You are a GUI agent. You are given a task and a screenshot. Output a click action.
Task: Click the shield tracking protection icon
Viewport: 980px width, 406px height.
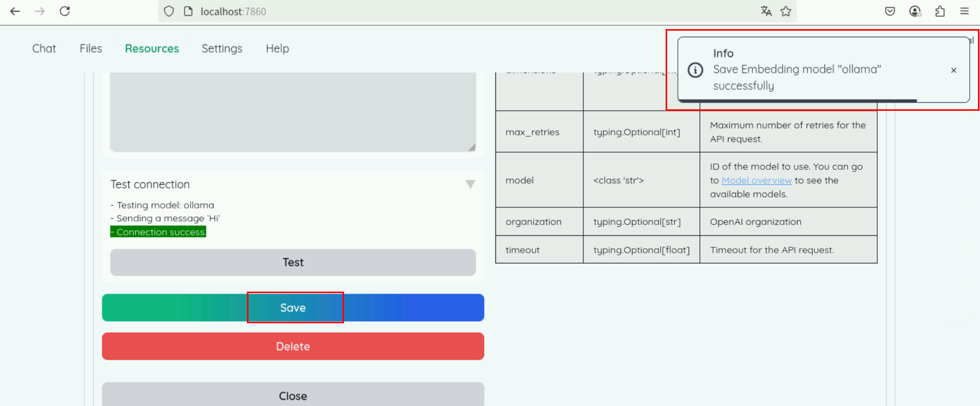(169, 11)
